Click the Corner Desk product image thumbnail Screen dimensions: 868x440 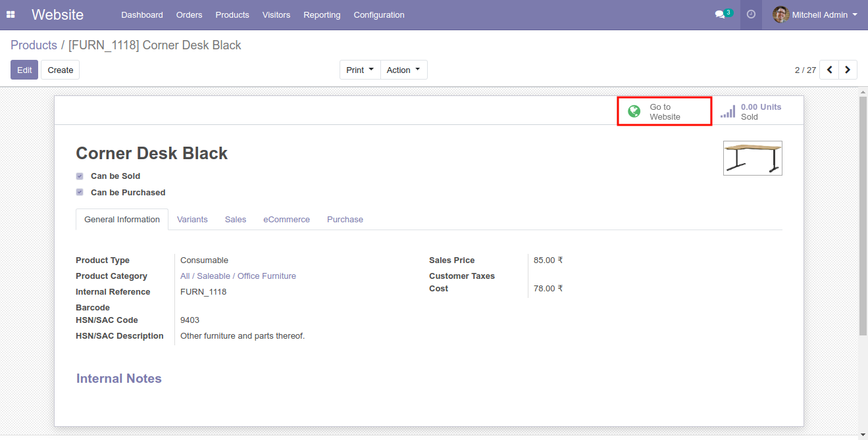752,158
